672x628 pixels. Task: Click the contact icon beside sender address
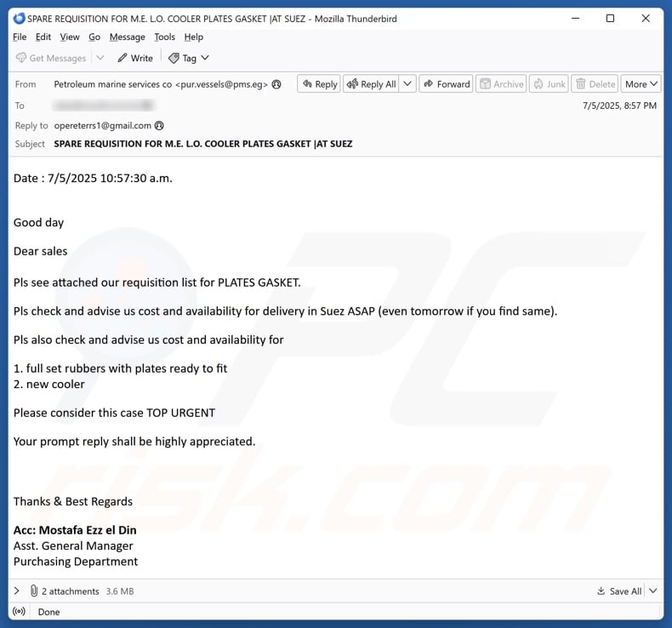(276, 84)
